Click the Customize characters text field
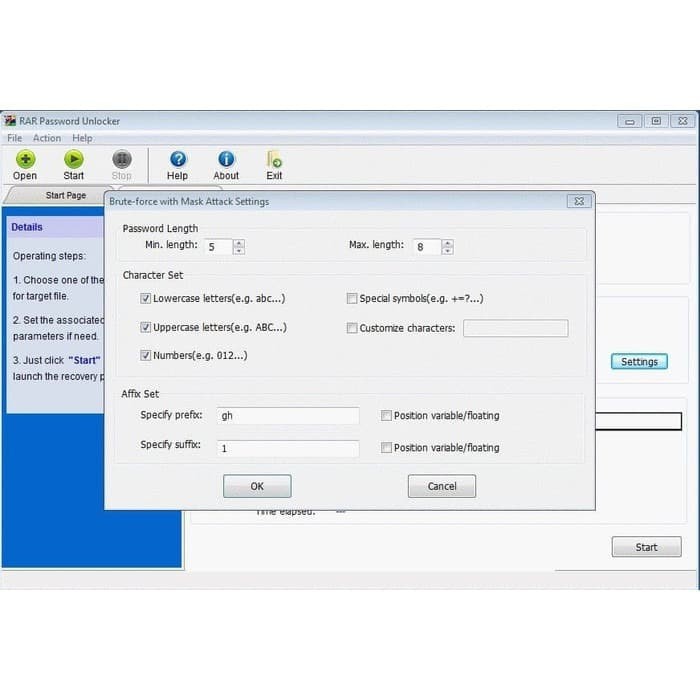The width and height of the screenshot is (700, 700). tap(516, 328)
